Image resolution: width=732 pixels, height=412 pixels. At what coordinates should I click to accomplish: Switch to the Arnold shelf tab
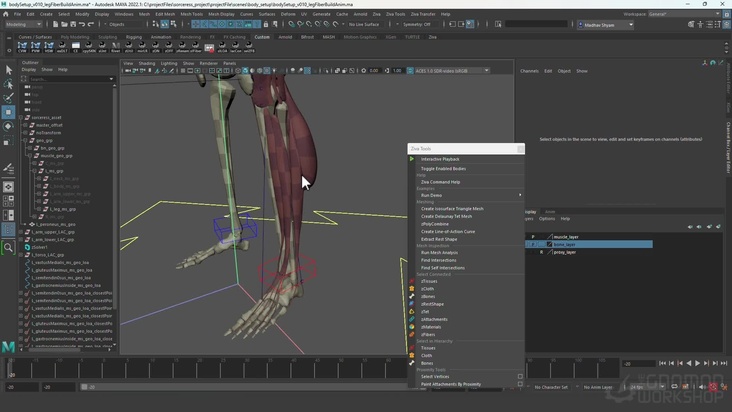tap(285, 37)
